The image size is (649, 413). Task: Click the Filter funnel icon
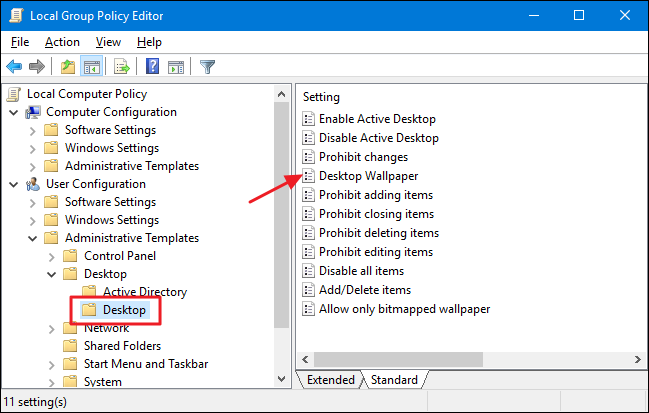tap(207, 67)
